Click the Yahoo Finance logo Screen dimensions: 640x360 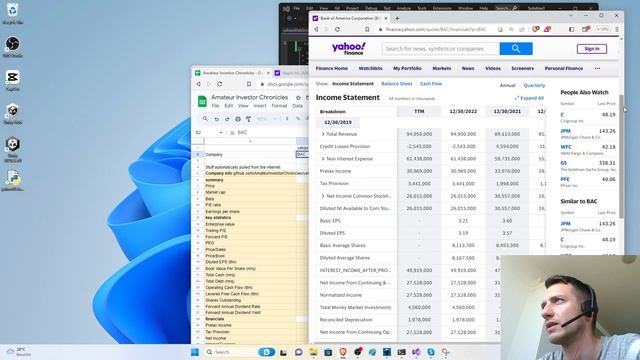(349, 48)
